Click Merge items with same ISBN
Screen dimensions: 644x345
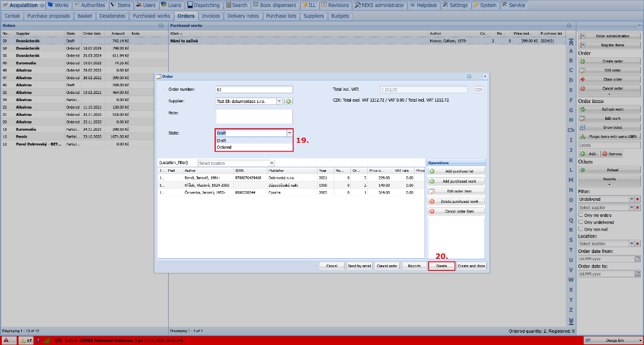point(609,136)
